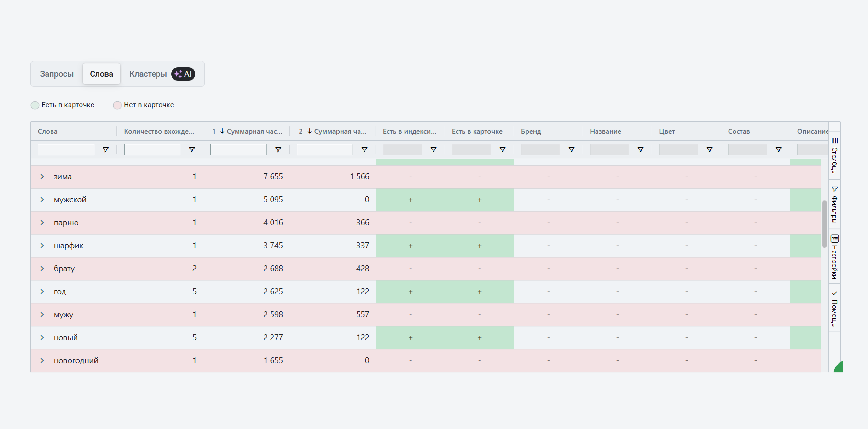This screenshot has height=429, width=868.
Task: Open filter icon for Название column
Action: [x=640, y=149]
